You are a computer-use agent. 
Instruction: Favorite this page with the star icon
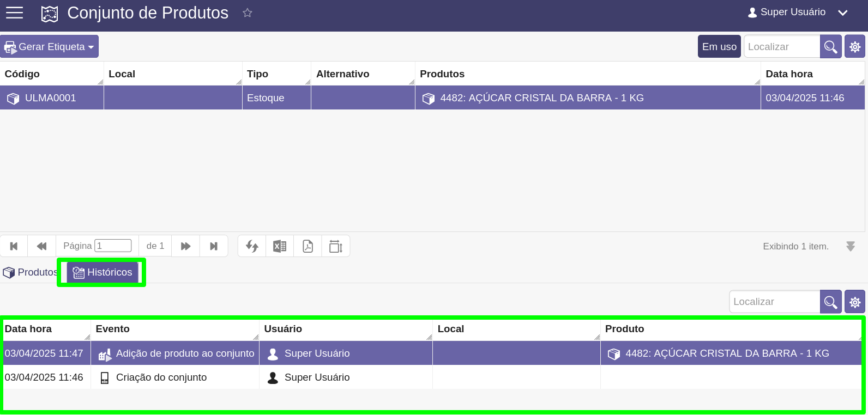tap(248, 13)
